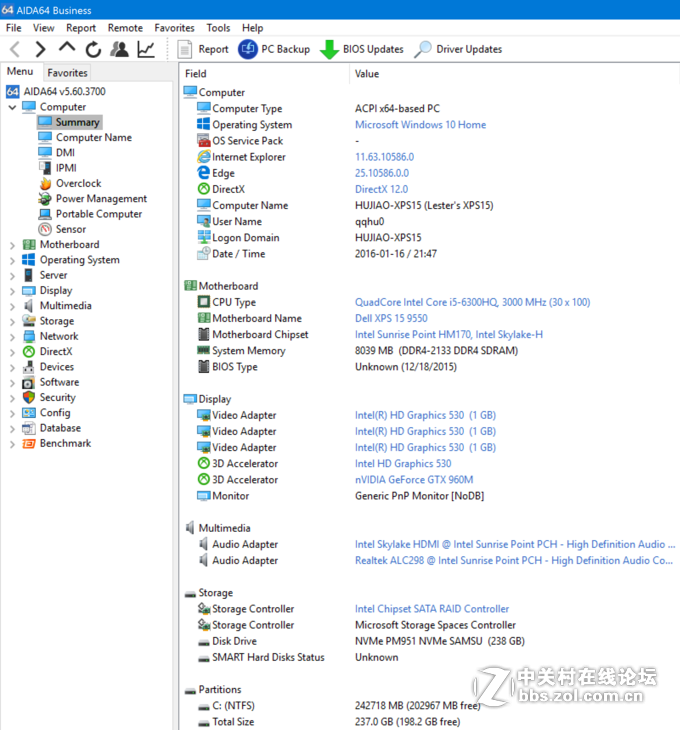Open Driver Updates from toolbar
Screen dimensions: 680x730
pos(458,49)
